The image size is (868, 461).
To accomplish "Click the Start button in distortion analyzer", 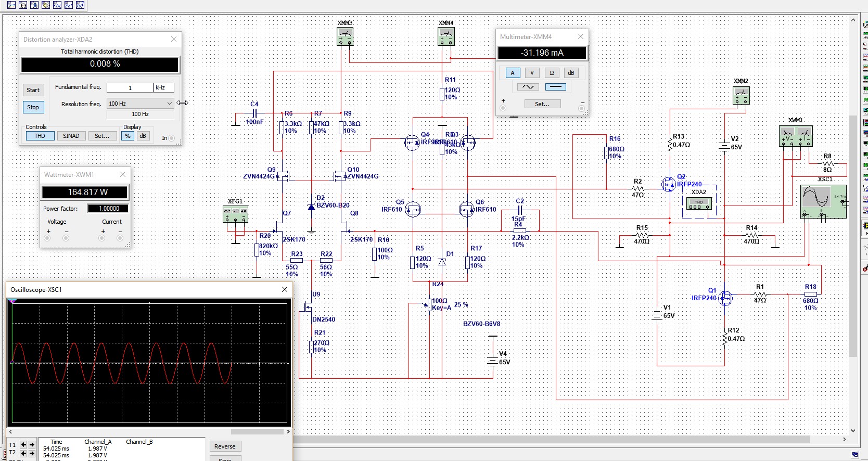I will (33, 90).
